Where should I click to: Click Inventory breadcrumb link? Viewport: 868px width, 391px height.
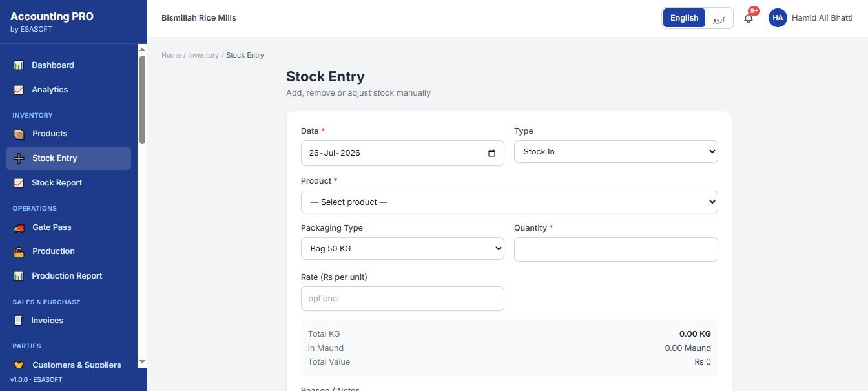[203, 56]
